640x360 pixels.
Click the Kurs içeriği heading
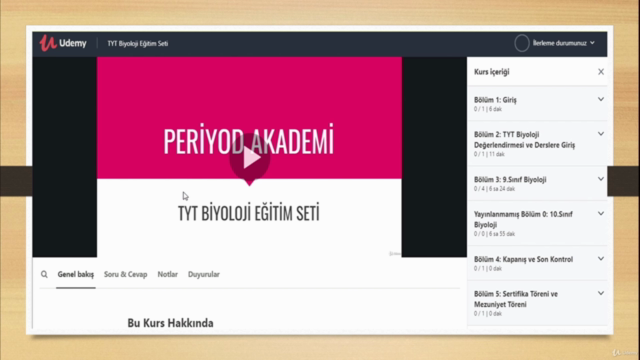click(x=491, y=72)
